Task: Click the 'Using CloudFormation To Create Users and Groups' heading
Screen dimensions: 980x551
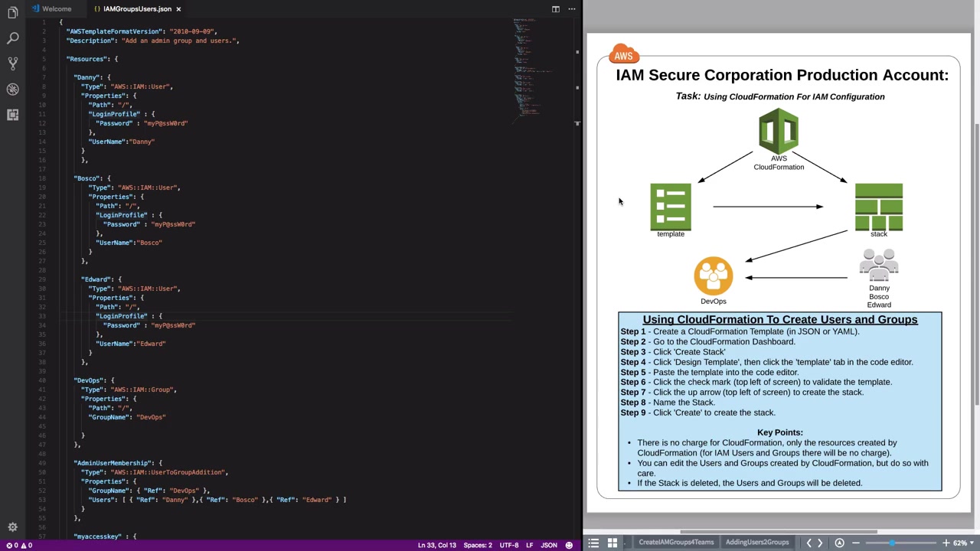Action: pyautogui.click(x=780, y=320)
